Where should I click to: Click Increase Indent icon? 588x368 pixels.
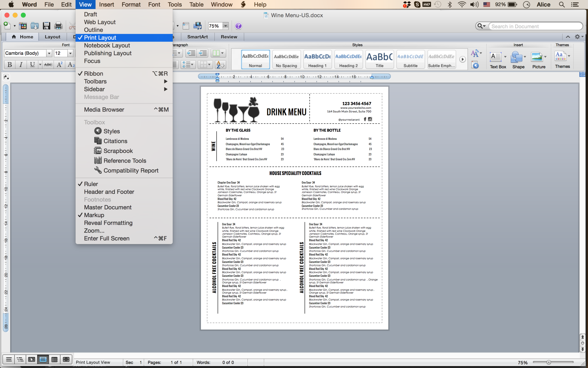203,53
